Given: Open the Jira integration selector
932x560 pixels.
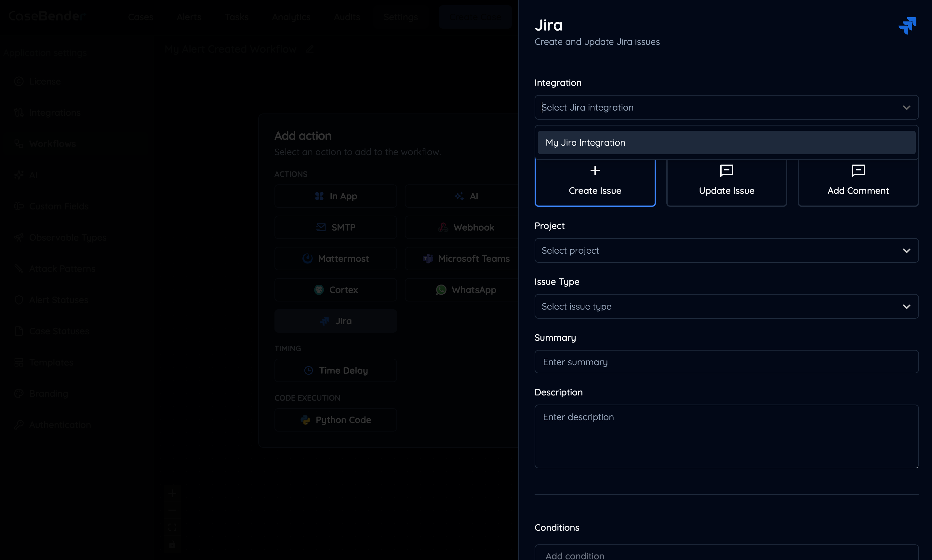Looking at the screenshot, I should coord(725,107).
